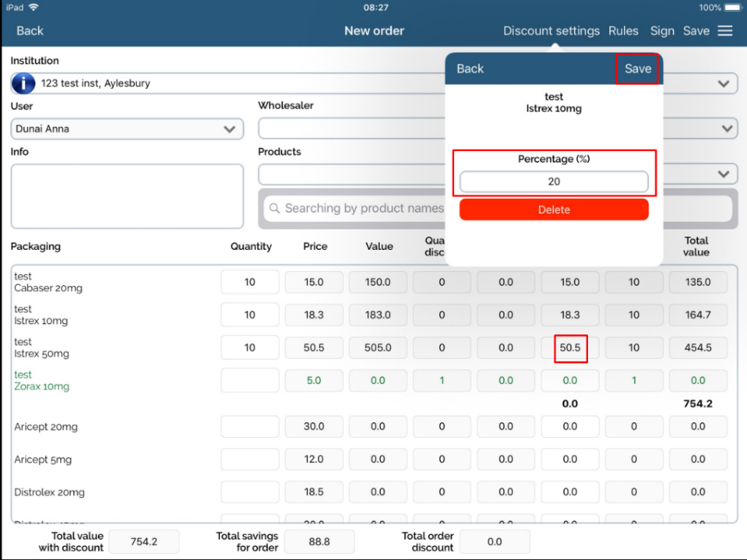Viewport: 747px width, 560px height.
Task: Click empty quantity field for Aricept 20mg
Action: tap(250, 427)
